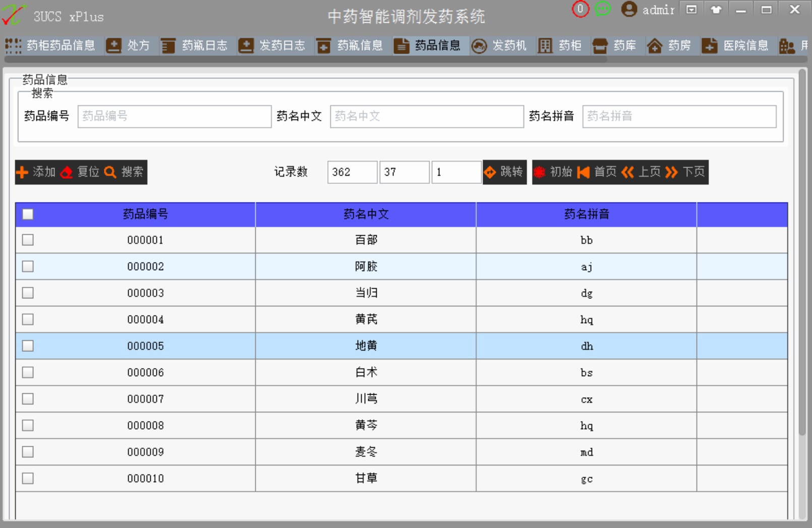Click the 添加 add button
The image size is (812, 528).
coord(36,172)
